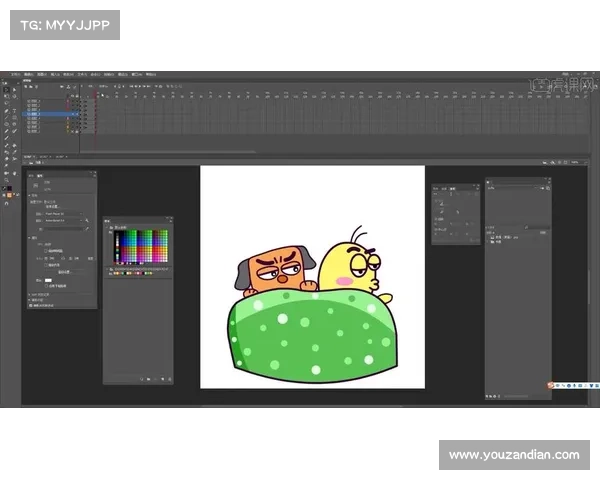
Task: Collapse the default swatches folder
Action: coord(106,227)
